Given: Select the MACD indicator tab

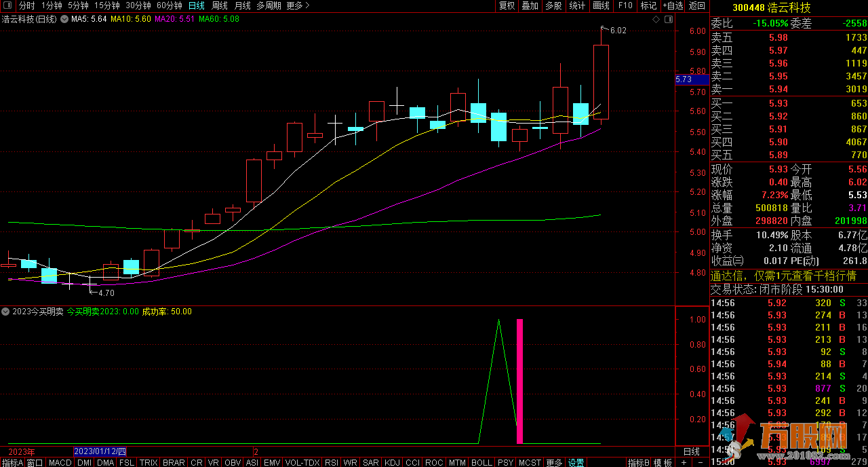Looking at the screenshot, I should 60,462.
